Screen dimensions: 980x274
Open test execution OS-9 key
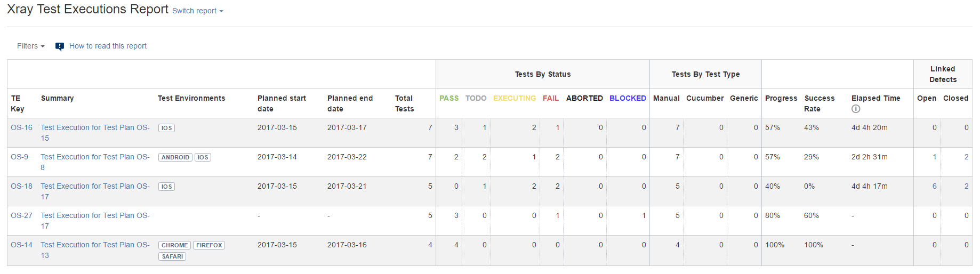(19, 157)
